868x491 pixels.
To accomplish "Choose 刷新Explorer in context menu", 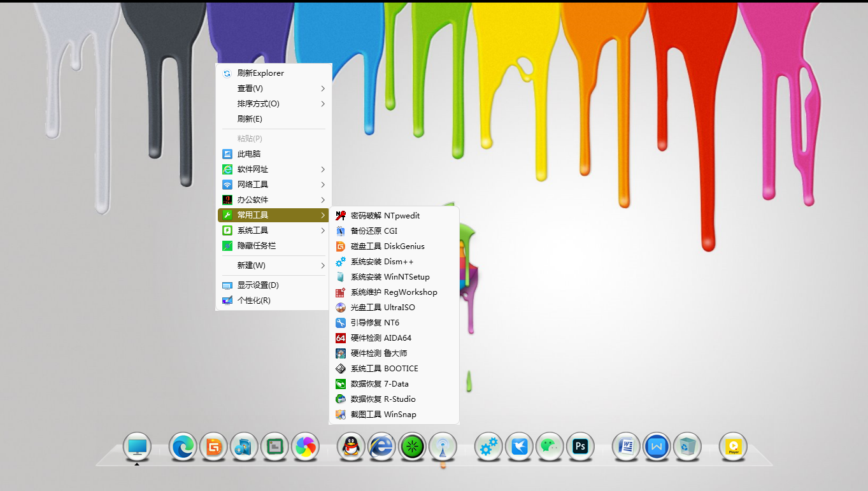I will click(273, 73).
